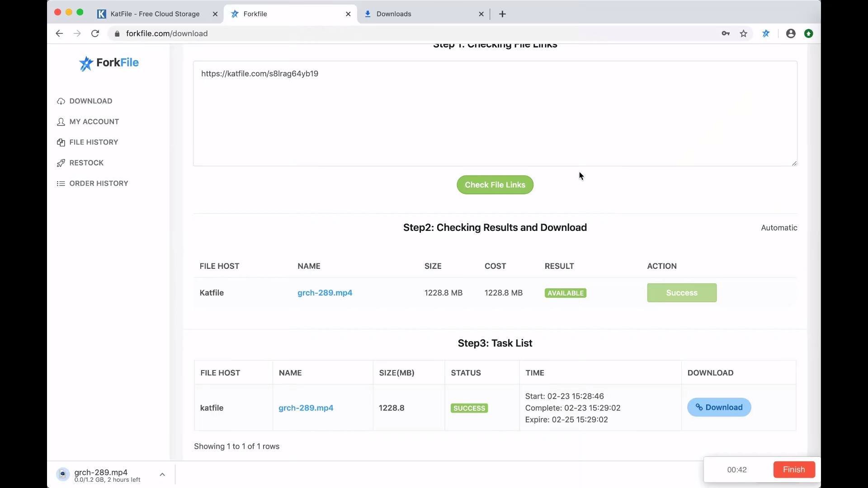Expand the download item options chevron
This screenshot has width=868, height=488.
coord(162,474)
